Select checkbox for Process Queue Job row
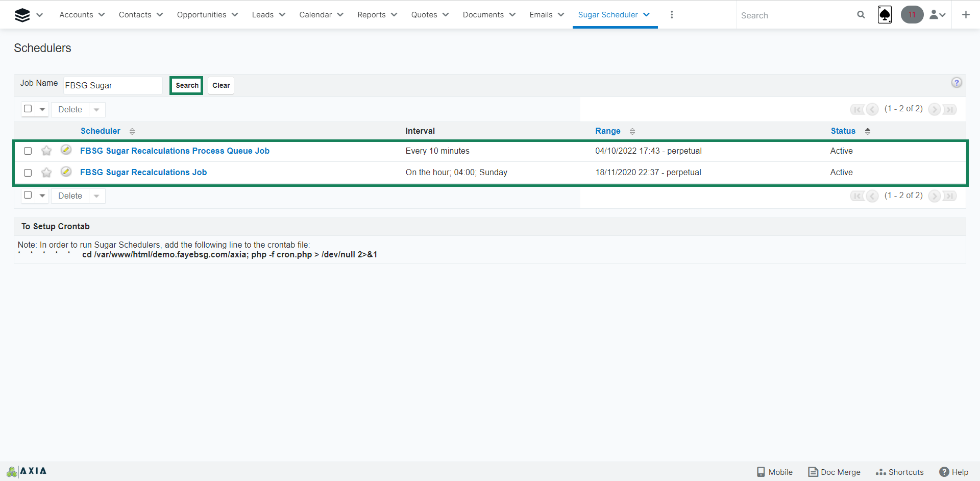 28,151
